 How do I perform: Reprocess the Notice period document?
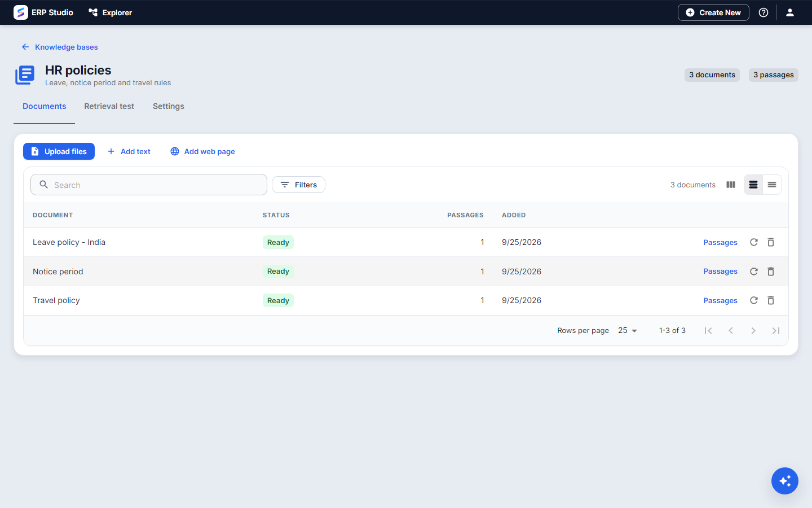pos(754,271)
